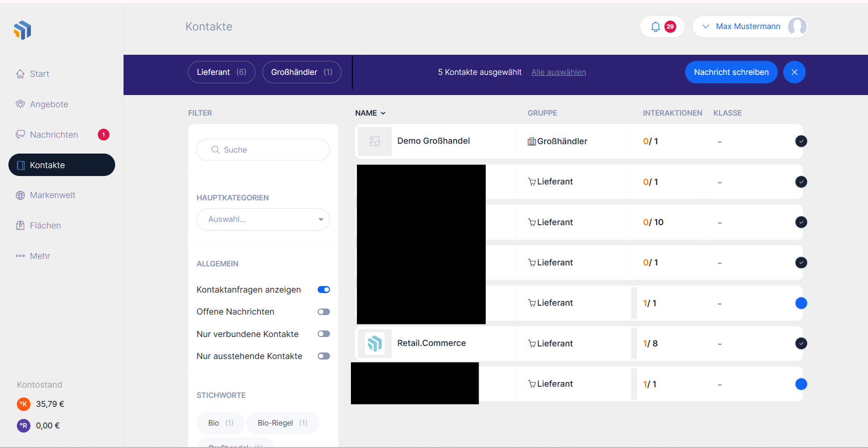
Task: Disable Kontaktanfragen anzeigen toggle
Action: (323, 290)
